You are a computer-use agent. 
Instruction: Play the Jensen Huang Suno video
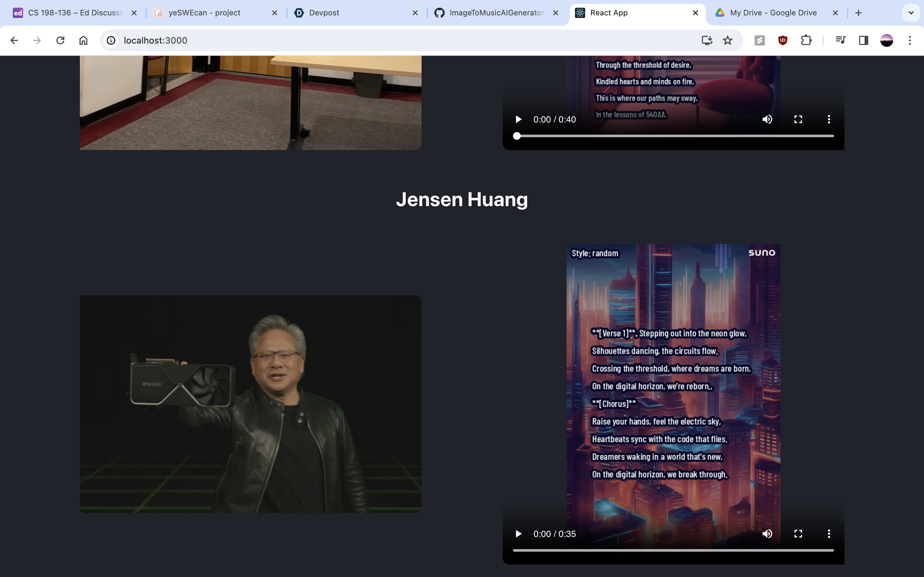point(518,533)
